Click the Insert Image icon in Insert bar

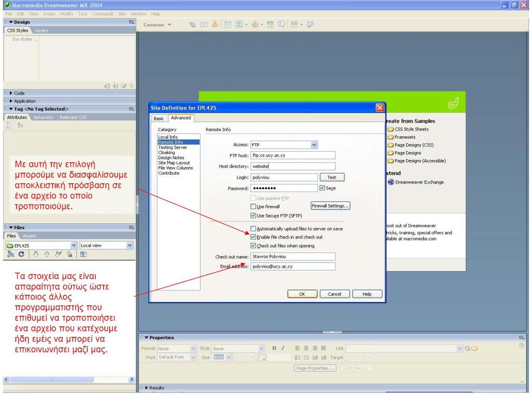pyautogui.click(x=239, y=24)
